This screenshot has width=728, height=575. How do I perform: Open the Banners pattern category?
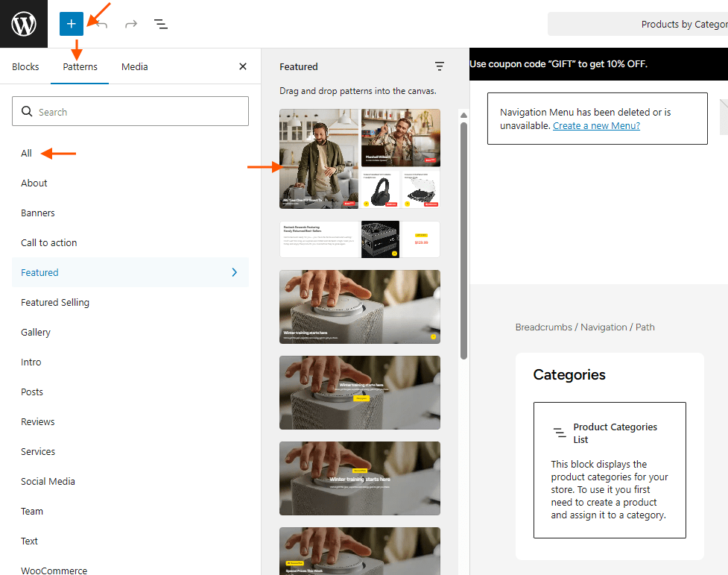(38, 213)
